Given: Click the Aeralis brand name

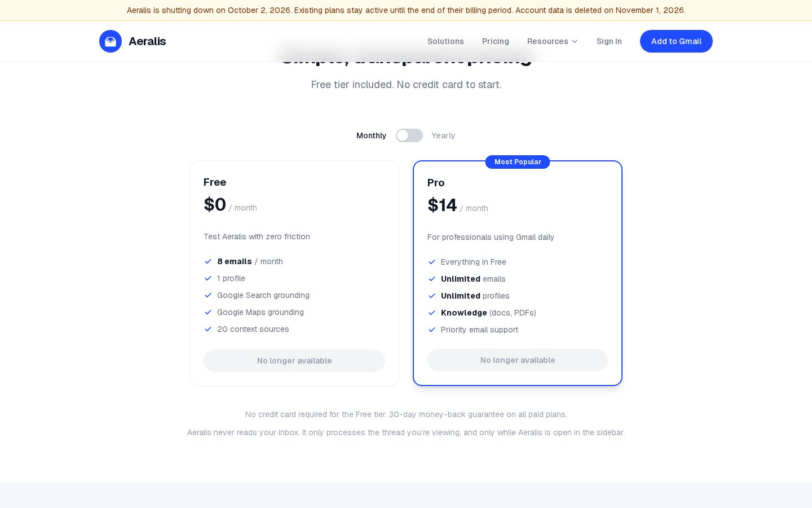Looking at the screenshot, I should pyautogui.click(x=147, y=41).
